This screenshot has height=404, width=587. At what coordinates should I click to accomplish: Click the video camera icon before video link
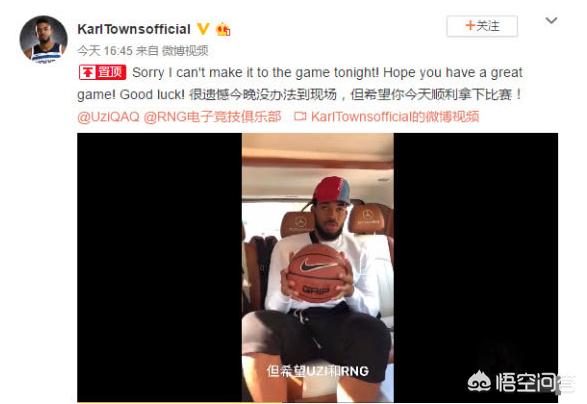tap(300, 117)
